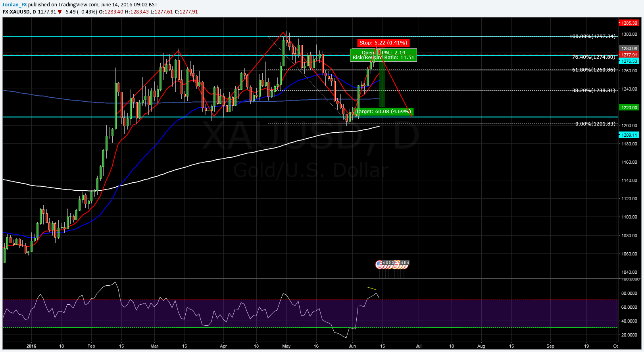
Task: Select the red Stop: 5.22 (0.41%) label
Action: tap(383, 43)
